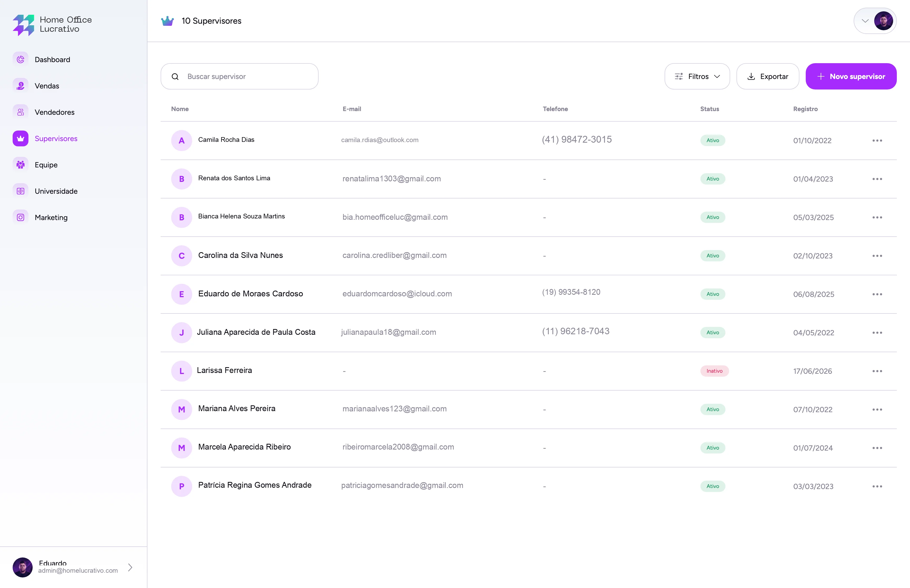Expand the Eduardo account chevron in sidebar
This screenshot has height=588, width=910.
[x=130, y=567]
